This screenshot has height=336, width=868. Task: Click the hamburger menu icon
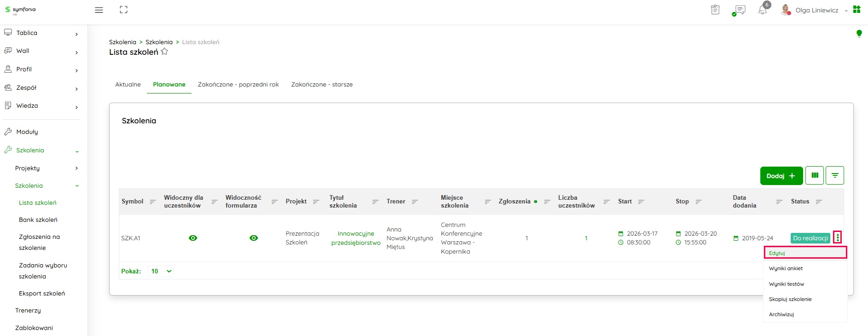(99, 10)
